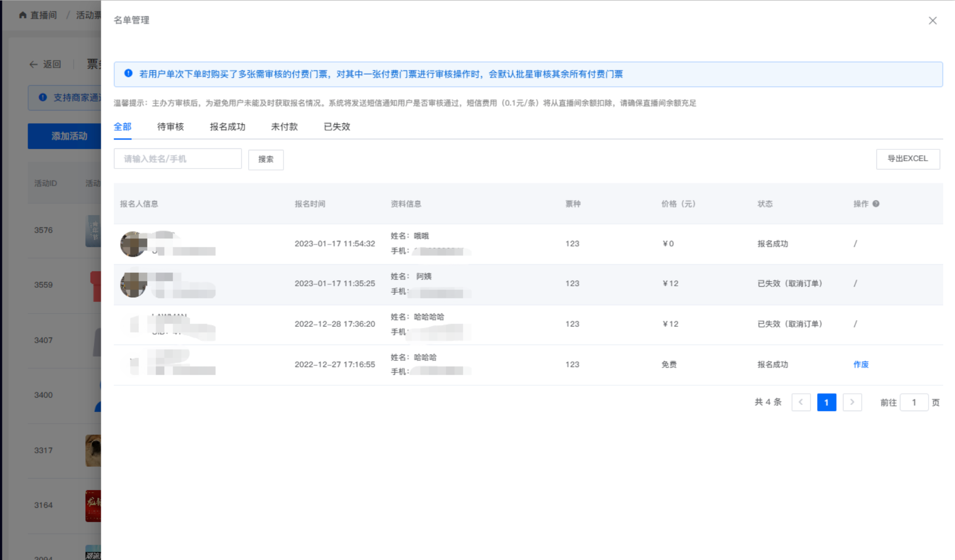Click the 作废 link in the last row
The width and height of the screenshot is (955, 560).
(861, 364)
